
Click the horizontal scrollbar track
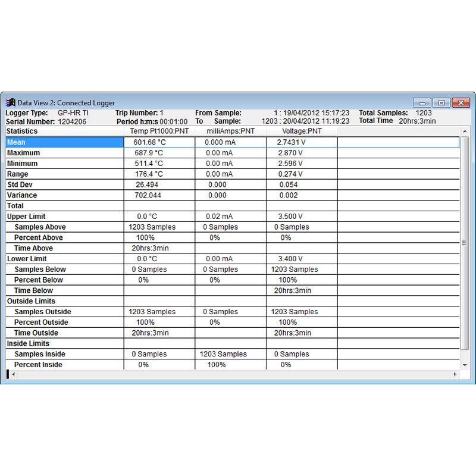(234, 374)
